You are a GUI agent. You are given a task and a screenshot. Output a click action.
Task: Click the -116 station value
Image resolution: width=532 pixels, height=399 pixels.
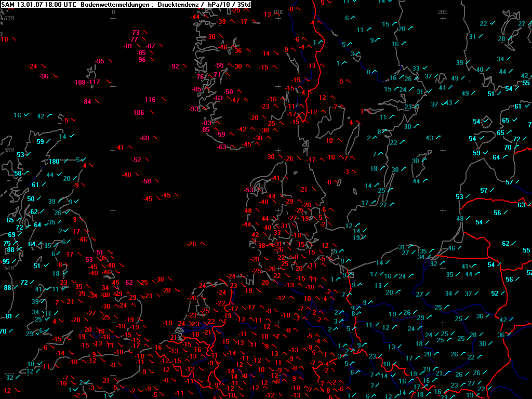(x=149, y=99)
